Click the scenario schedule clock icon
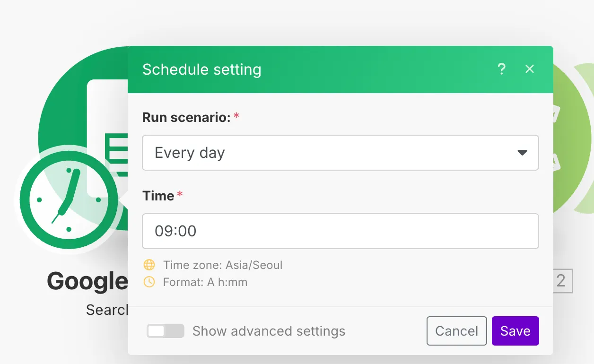This screenshot has height=364, width=594. tap(68, 199)
